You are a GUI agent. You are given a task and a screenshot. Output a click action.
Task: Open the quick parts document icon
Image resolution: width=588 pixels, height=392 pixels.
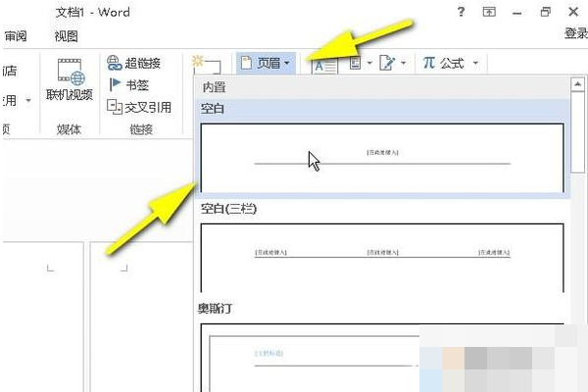coord(355,63)
